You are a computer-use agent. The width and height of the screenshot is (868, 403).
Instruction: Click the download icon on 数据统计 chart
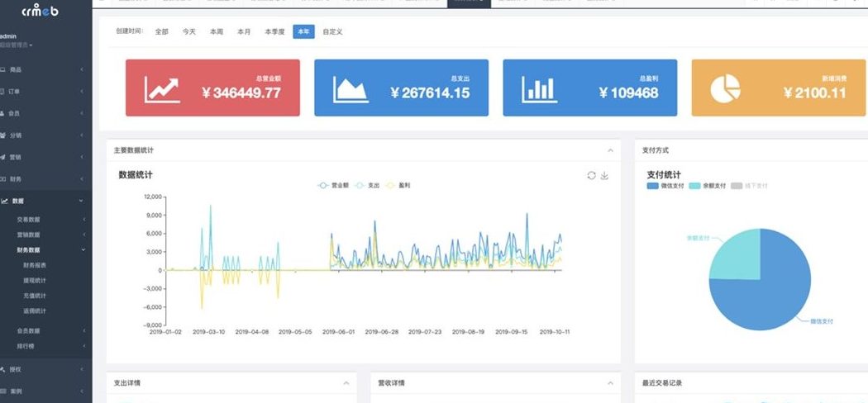pos(604,175)
